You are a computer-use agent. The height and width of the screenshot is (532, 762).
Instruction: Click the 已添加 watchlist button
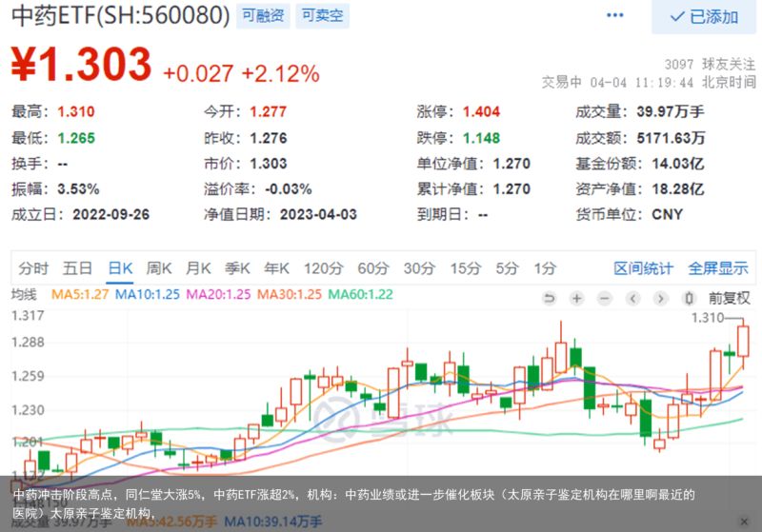[x=704, y=17]
